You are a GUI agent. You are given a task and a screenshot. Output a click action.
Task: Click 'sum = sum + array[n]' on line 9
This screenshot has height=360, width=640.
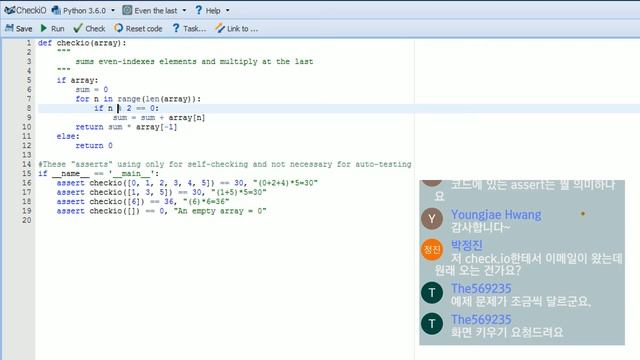click(159, 118)
